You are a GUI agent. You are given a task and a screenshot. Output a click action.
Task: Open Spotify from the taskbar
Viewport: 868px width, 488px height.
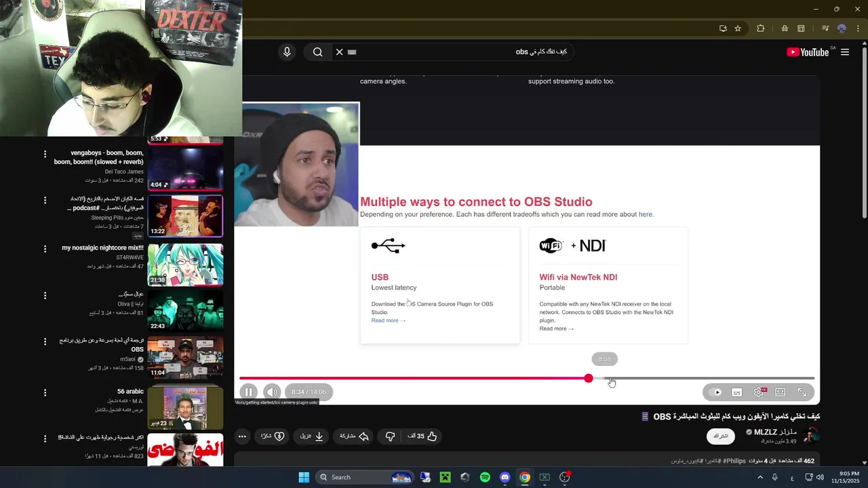(485, 477)
